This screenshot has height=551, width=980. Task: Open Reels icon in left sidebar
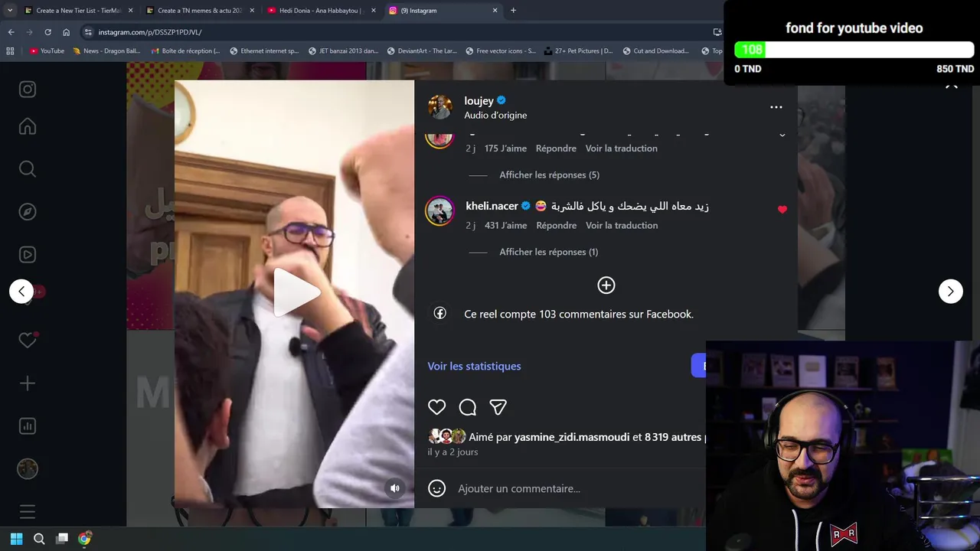(x=28, y=255)
